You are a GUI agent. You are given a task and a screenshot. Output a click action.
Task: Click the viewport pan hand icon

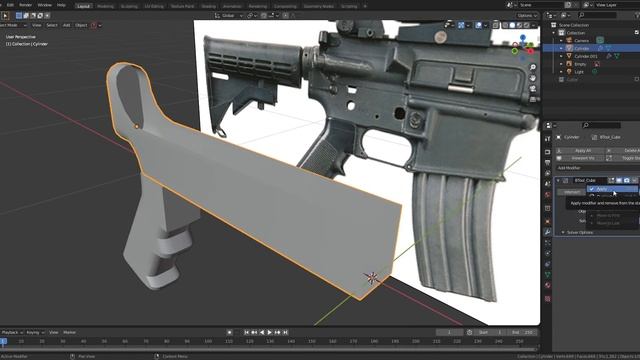click(x=533, y=78)
